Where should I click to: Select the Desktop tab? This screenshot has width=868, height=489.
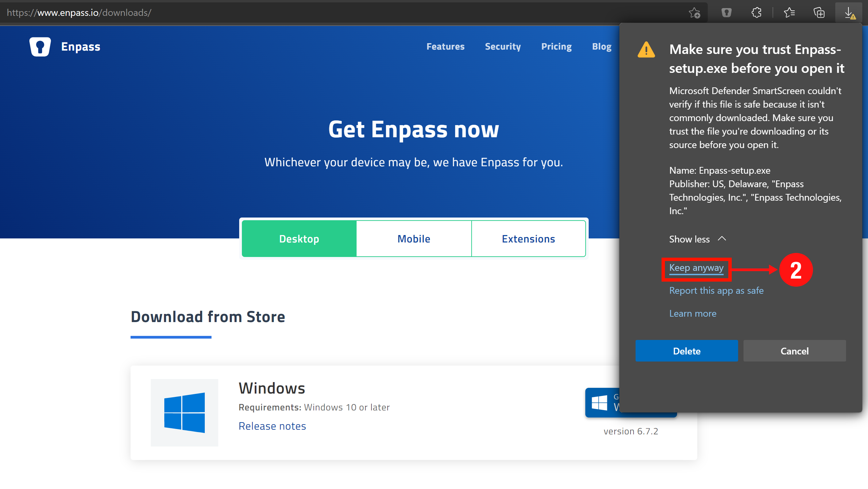[299, 239]
